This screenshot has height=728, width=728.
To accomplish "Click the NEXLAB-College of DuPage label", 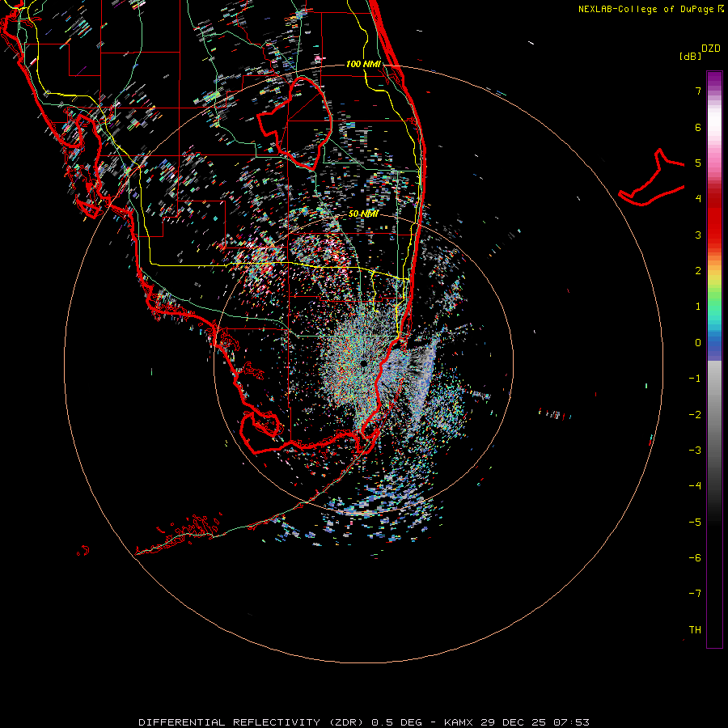I will pyautogui.click(x=651, y=9).
